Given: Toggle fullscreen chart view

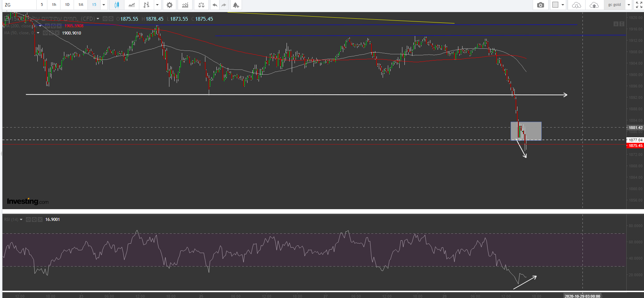Looking at the screenshot, I should tap(639, 5).
